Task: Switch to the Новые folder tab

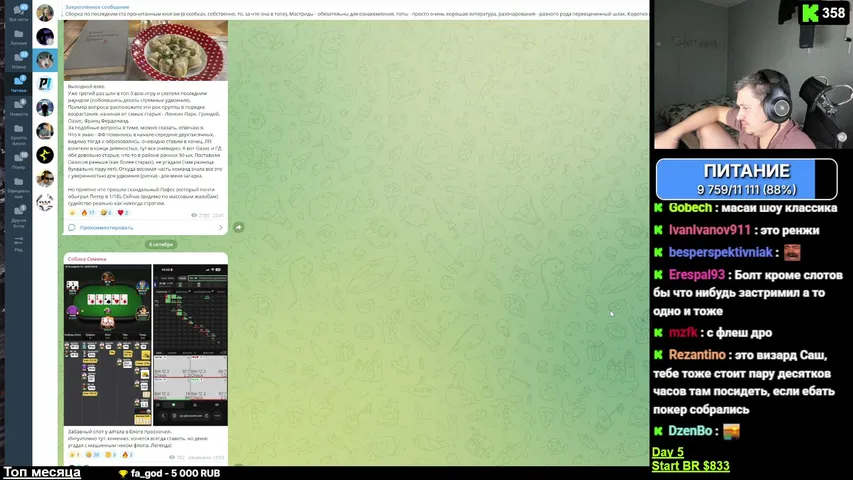Action: coord(18,60)
